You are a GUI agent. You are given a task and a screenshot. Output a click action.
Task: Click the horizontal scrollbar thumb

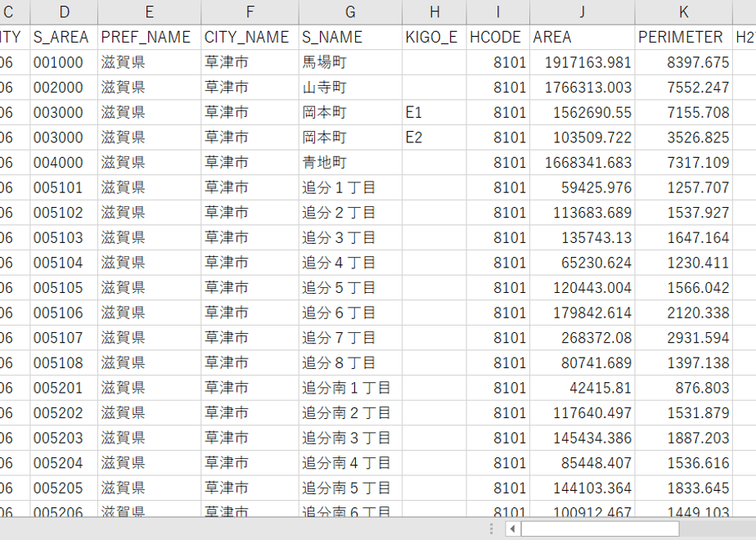point(601,529)
